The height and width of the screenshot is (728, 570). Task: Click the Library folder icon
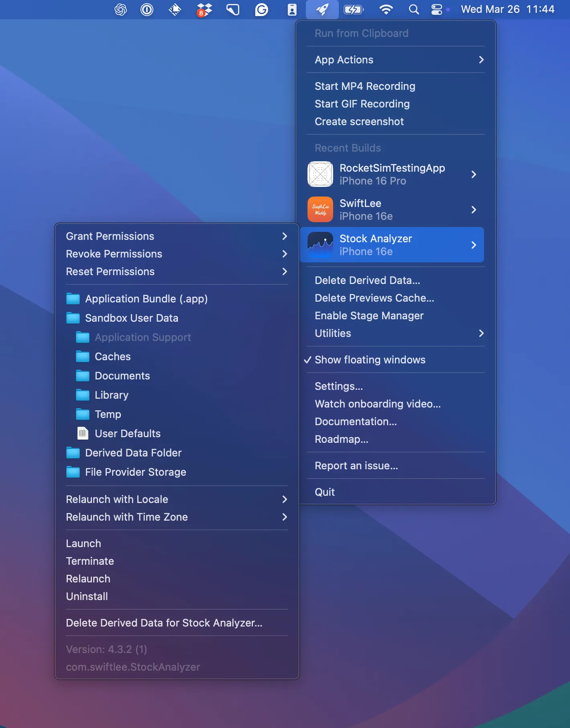(83, 395)
